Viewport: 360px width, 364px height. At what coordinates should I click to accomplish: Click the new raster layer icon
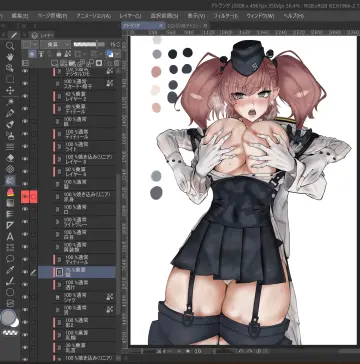pyautogui.click(x=55, y=63)
